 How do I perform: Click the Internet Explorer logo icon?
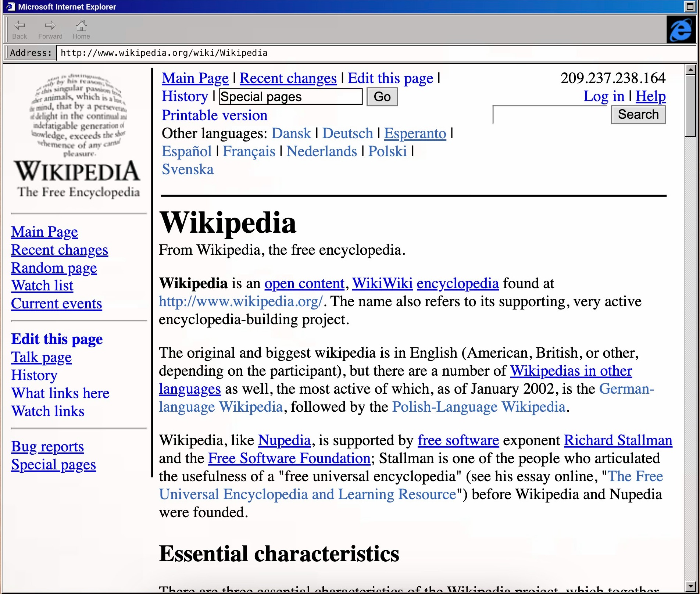pyautogui.click(x=681, y=30)
